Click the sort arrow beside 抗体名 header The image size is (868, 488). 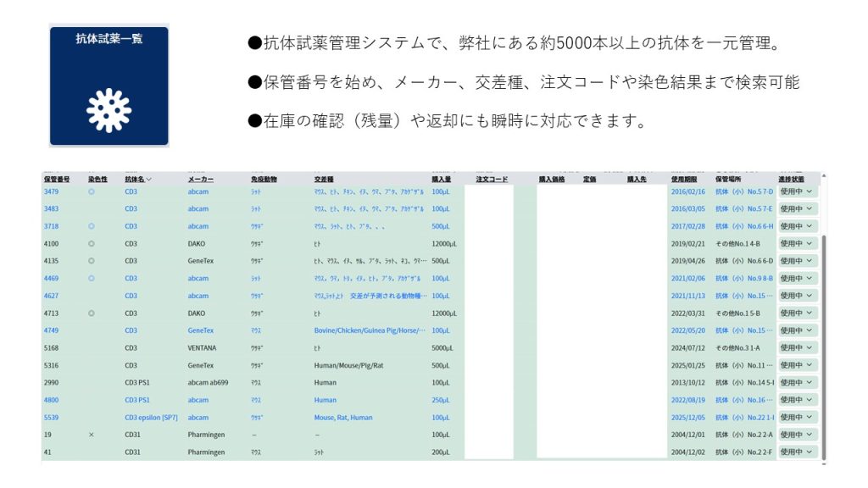(149, 180)
